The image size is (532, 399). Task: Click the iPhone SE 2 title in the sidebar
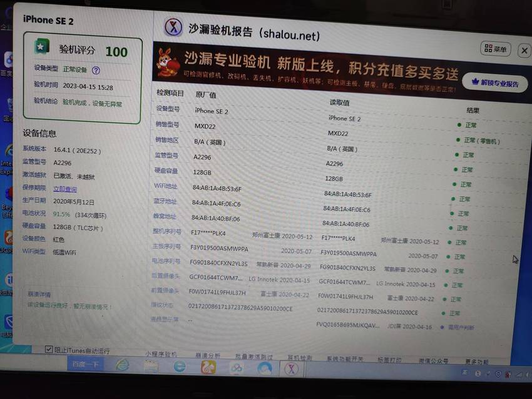(48, 21)
